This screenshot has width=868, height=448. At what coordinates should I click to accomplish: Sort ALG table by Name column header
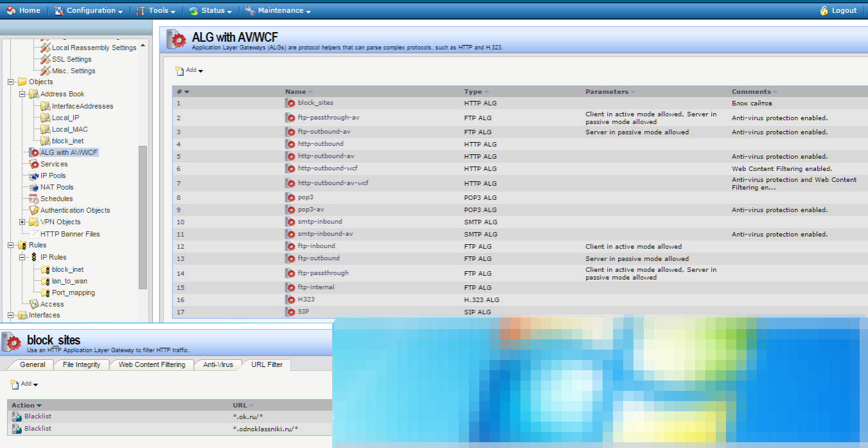[296, 92]
